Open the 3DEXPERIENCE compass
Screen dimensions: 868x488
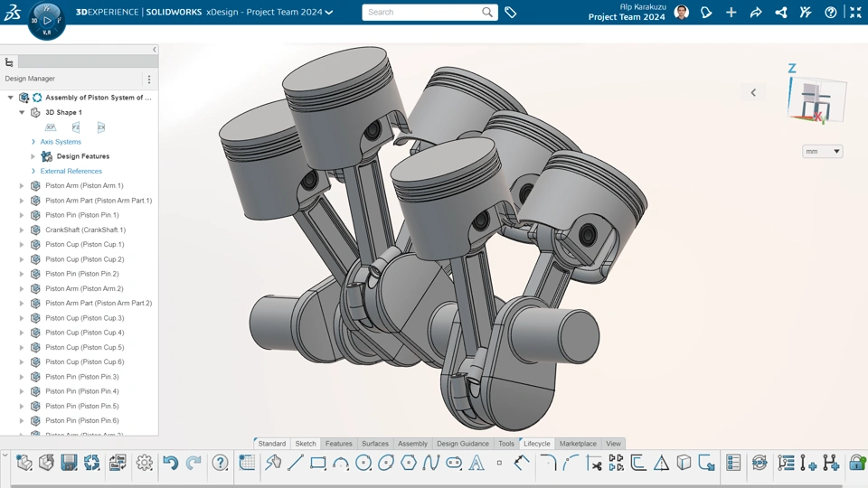tap(46, 21)
